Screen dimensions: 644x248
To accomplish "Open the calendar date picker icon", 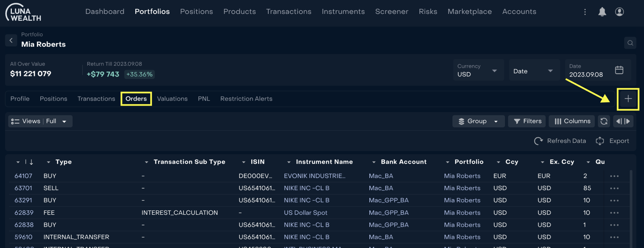I will click(619, 70).
